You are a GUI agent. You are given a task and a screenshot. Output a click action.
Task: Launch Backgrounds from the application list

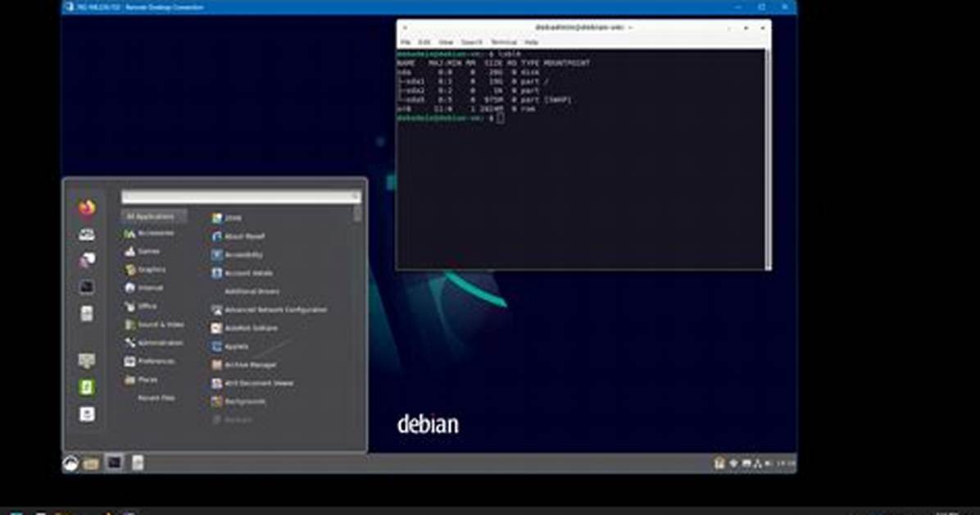pos(238,402)
